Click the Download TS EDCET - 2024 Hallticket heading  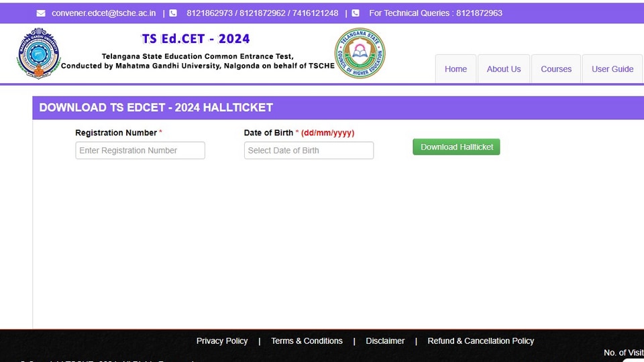click(x=156, y=107)
